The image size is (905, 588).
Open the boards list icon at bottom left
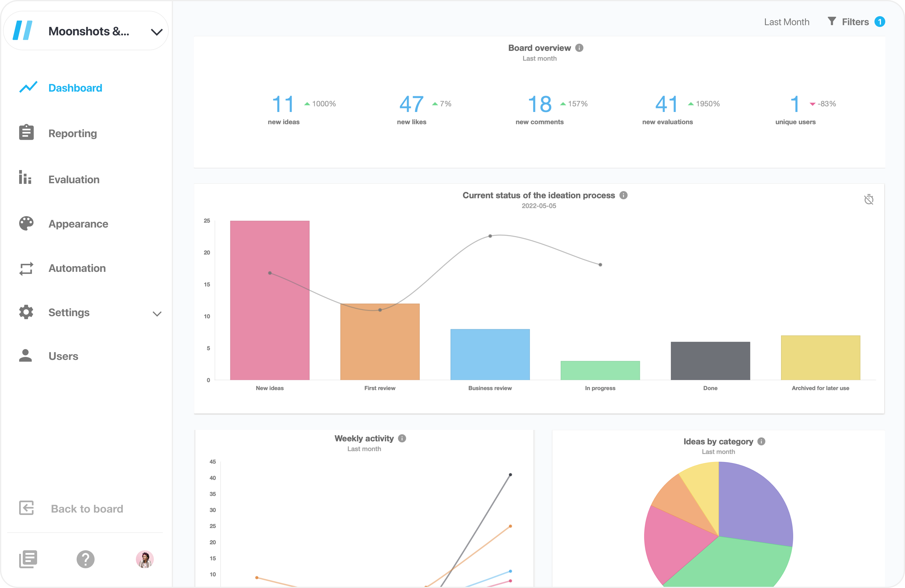[28, 558]
